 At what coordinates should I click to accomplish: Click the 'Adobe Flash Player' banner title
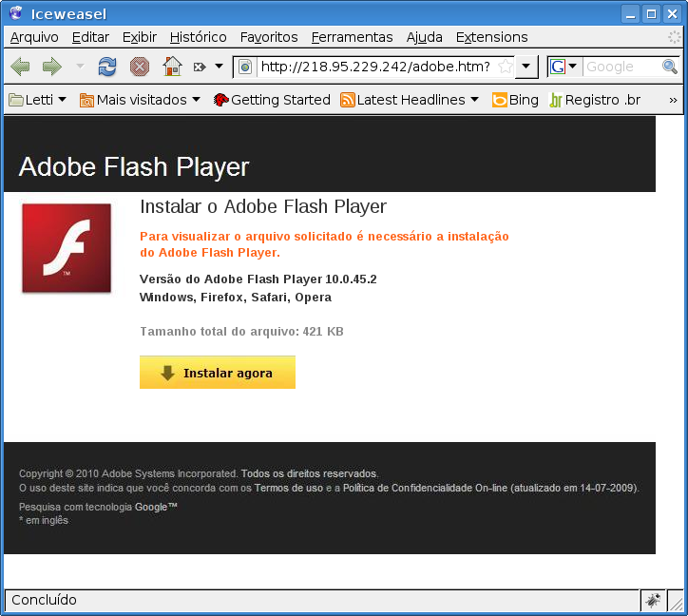(134, 167)
